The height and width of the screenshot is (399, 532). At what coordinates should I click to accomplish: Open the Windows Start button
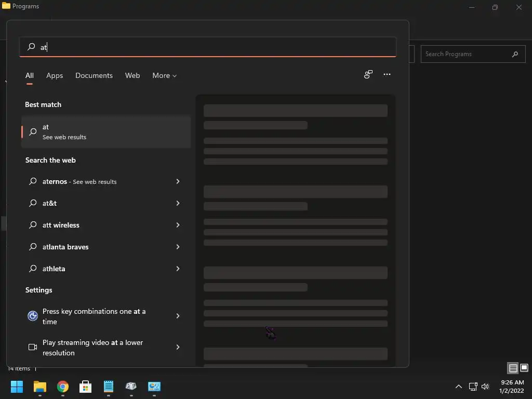[17, 387]
